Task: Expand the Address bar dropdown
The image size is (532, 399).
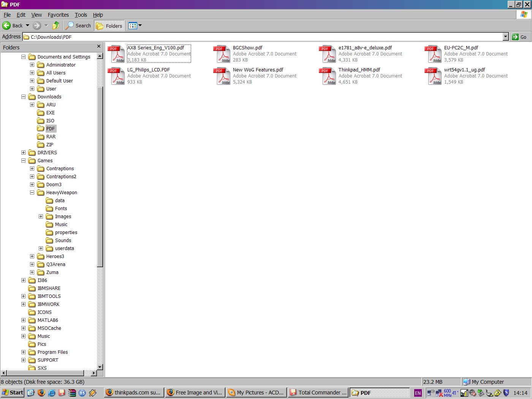Action: coord(506,37)
